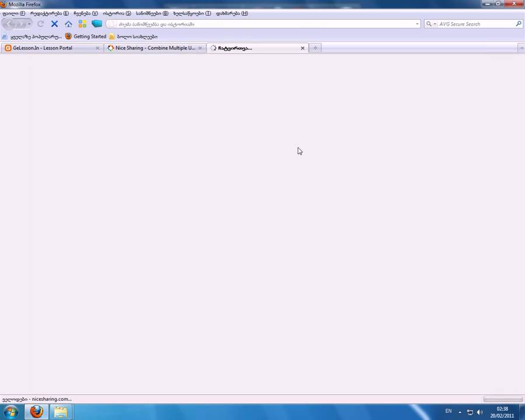Open the search engine selector dropdown
Viewport: 525px width, 420px height.
pyautogui.click(x=430, y=24)
